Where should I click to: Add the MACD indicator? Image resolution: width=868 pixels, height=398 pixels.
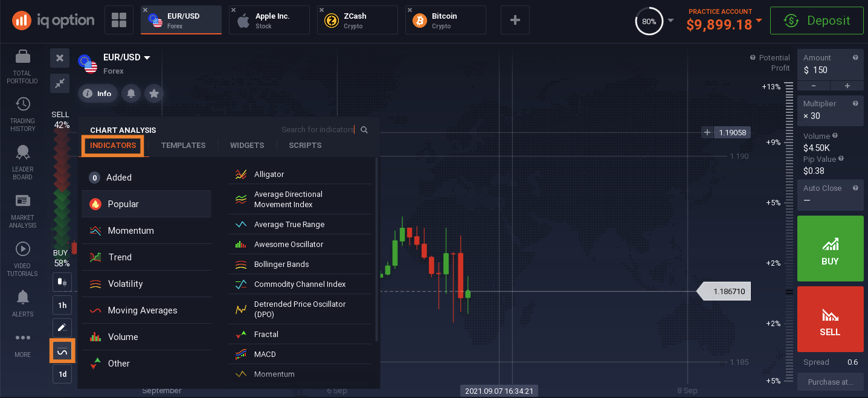point(300,355)
